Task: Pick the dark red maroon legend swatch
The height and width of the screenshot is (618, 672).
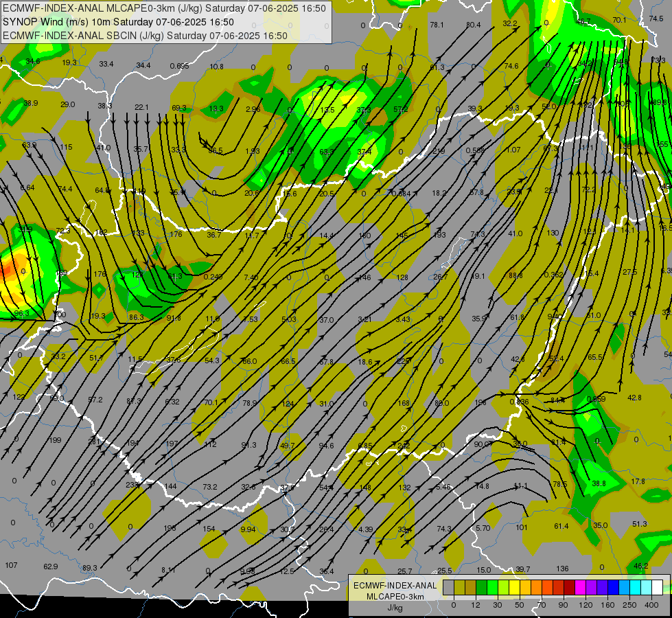Action: (569, 588)
